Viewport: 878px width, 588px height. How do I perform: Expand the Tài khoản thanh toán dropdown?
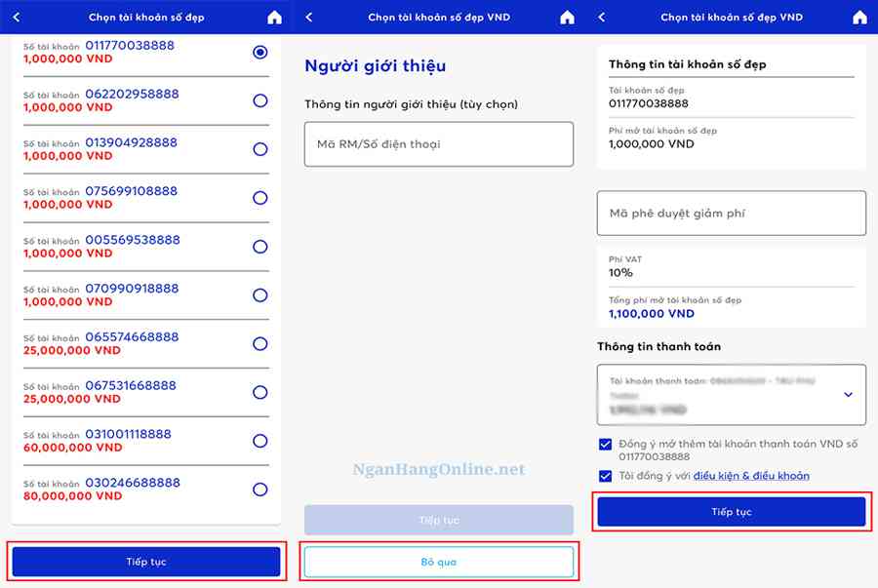click(847, 395)
